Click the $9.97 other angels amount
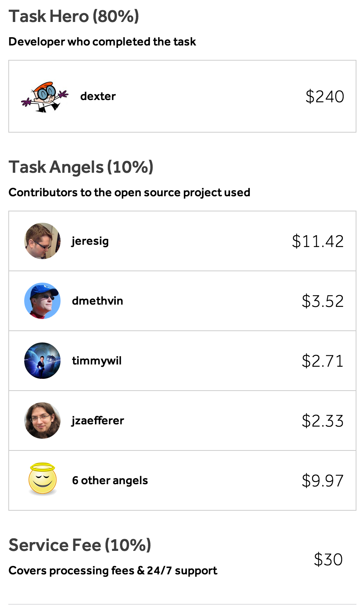Image resolution: width=364 pixels, height=613 pixels. (x=322, y=481)
